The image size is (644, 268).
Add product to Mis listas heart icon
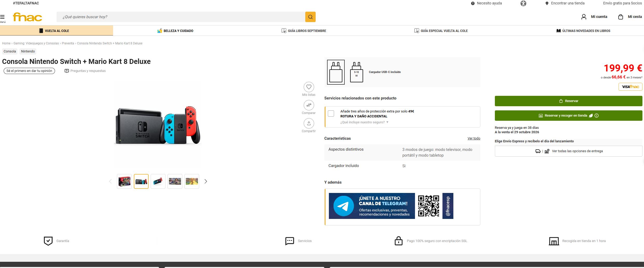coord(309,87)
